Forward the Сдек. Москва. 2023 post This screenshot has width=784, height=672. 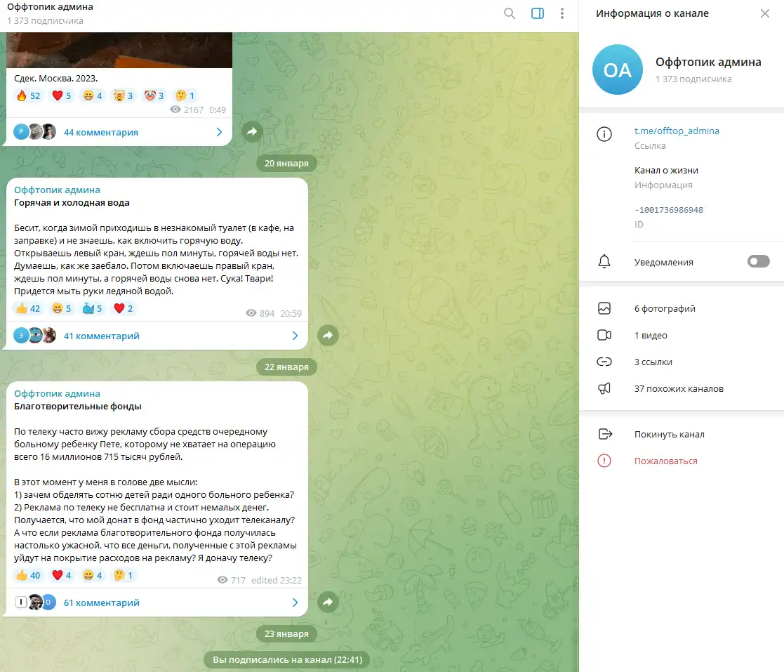(x=253, y=131)
